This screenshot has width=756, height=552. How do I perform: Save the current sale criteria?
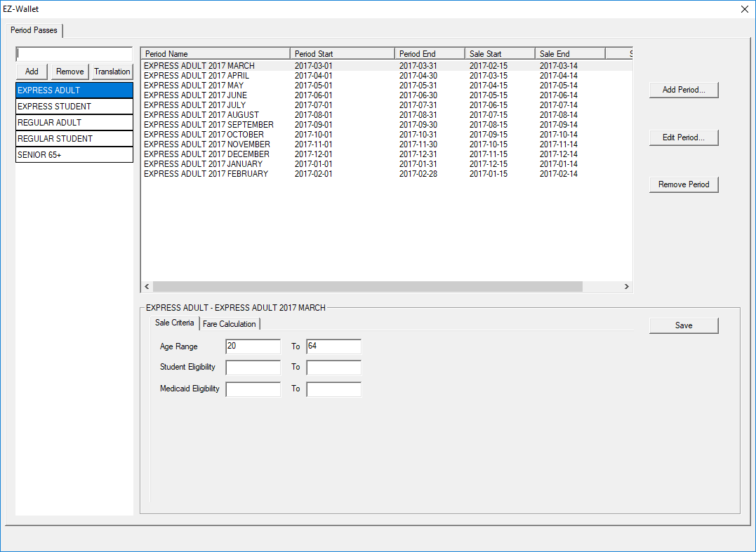[x=683, y=325]
